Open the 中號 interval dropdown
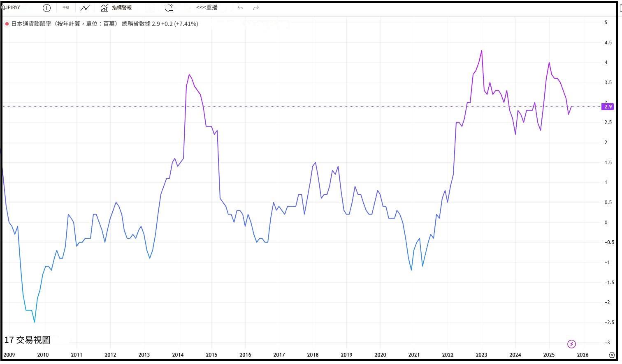Screen dimensions: 622x364 66,8
